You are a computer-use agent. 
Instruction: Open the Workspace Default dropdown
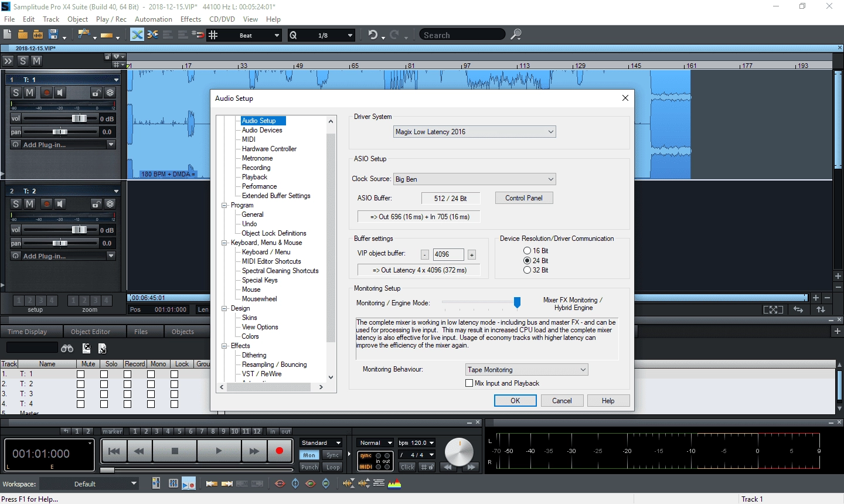90,484
